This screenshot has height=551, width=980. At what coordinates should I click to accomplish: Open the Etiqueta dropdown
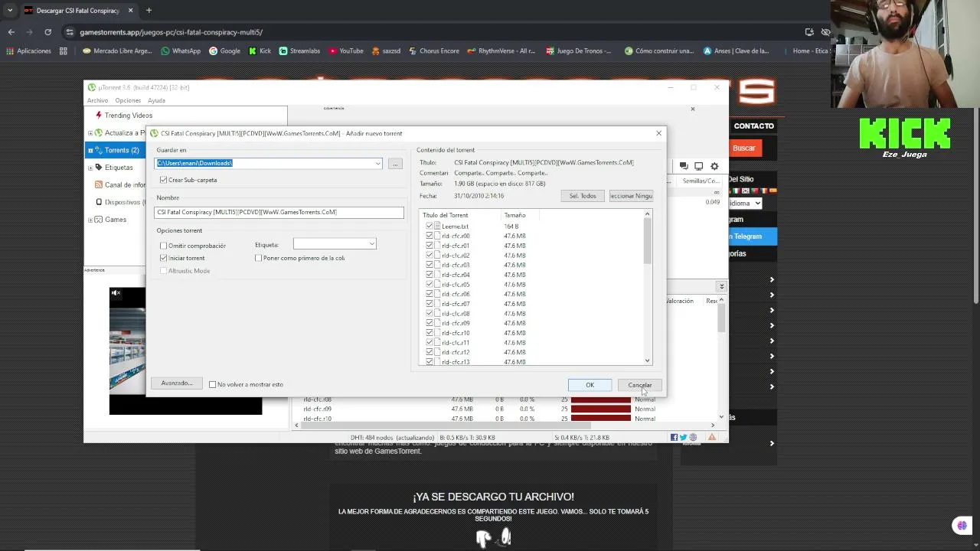tap(371, 244)
